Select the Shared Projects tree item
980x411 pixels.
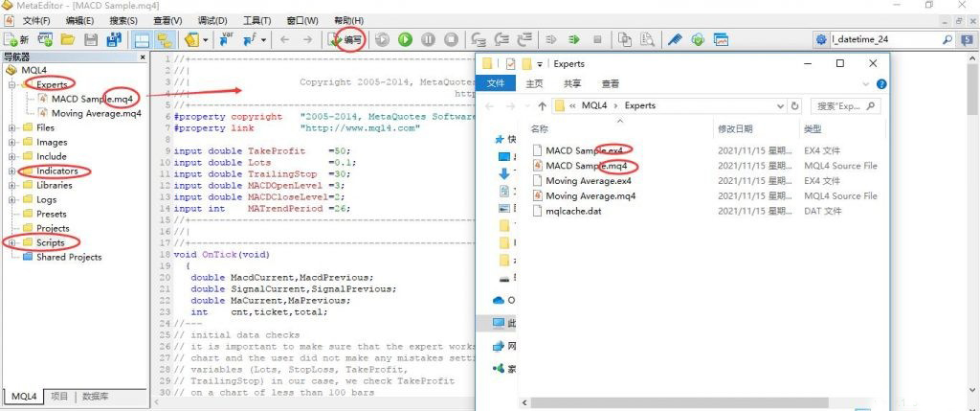pos(69,257)
